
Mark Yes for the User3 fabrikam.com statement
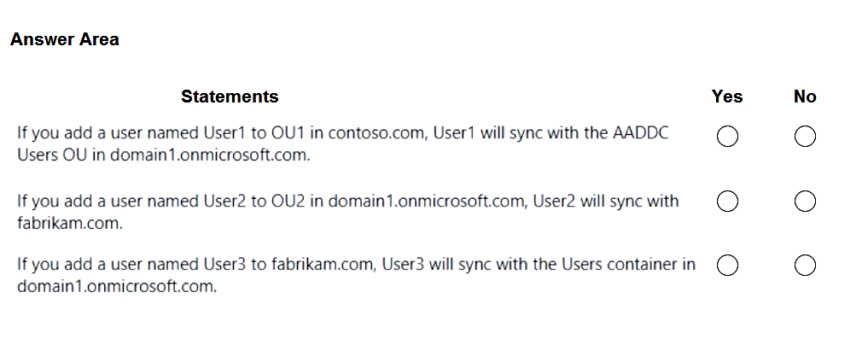pyautogui.click(x=727, y=266)
